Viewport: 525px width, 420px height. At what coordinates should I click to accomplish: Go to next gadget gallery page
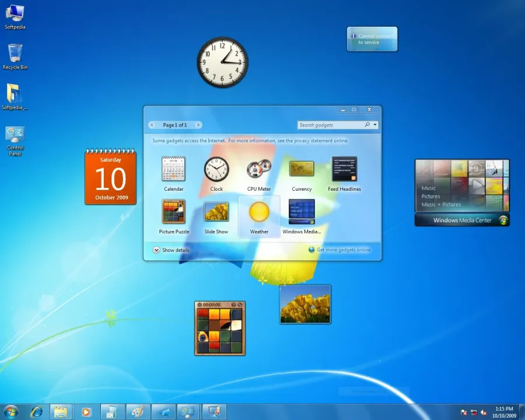click(x=198, y=125)
